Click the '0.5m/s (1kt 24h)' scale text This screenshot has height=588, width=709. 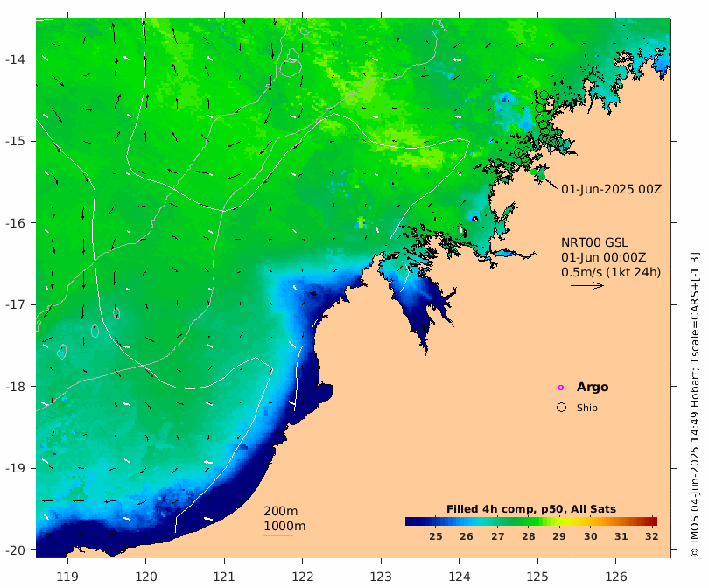(611, 272)
